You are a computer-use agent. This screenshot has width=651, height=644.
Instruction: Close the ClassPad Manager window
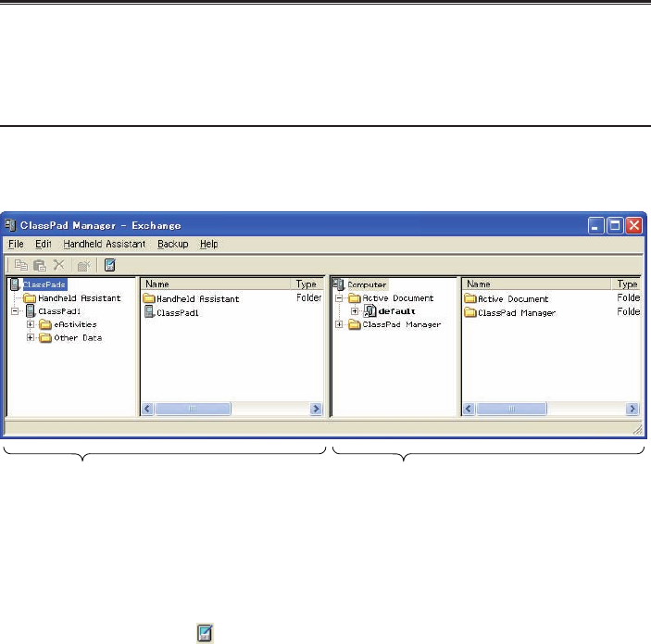pyautogui.click(x=634, y=225)
